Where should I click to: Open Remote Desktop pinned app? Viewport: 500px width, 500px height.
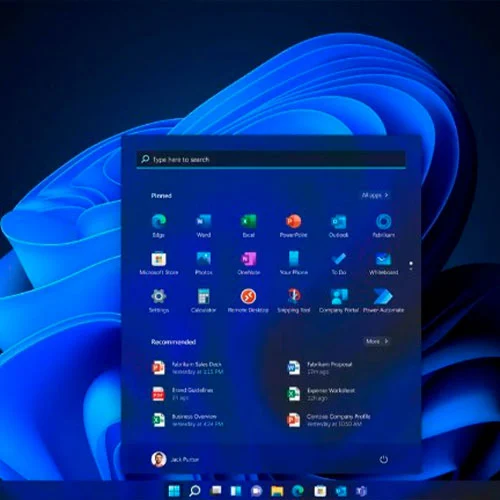(x=248, y=301)
